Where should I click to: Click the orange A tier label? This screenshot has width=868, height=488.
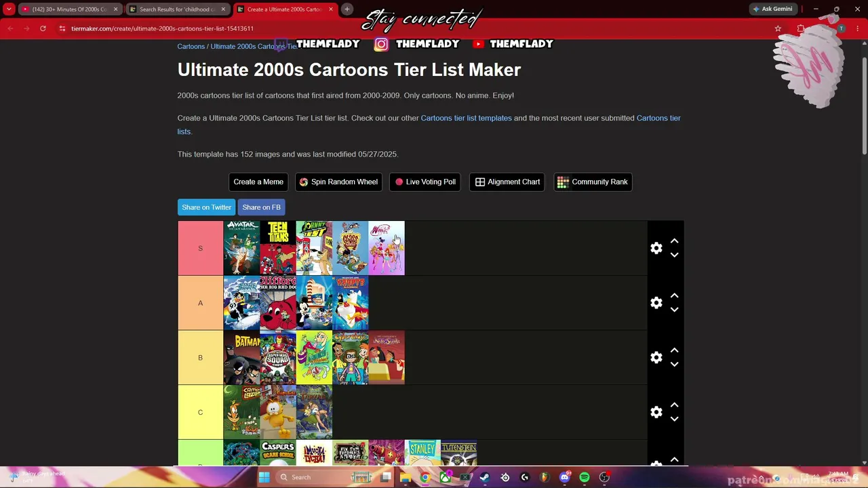[200, 303]
